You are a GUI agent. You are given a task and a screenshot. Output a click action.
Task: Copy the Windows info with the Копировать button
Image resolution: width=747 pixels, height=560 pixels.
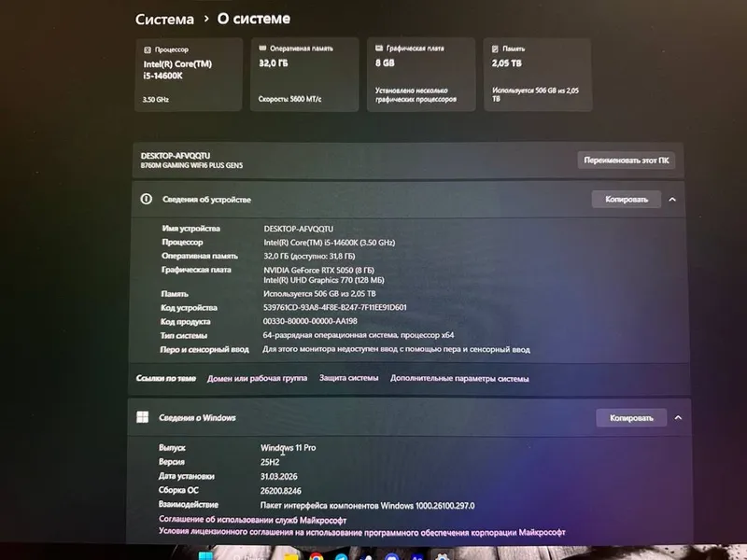(x=631, y=417)
